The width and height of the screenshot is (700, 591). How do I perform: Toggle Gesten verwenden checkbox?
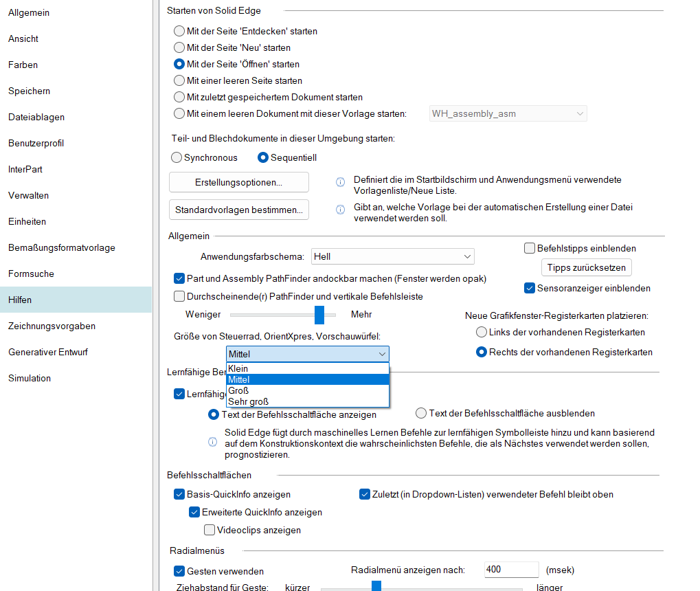click(x=179, y=571)
